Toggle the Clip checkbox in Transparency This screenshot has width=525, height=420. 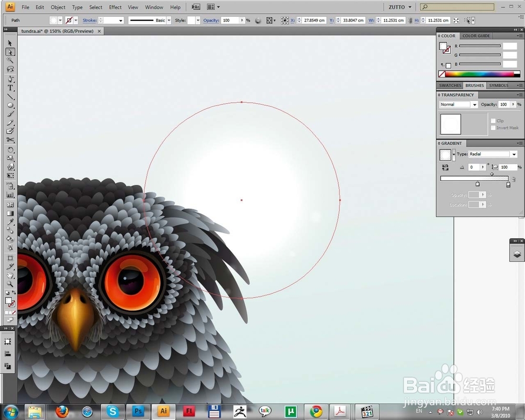tap(493, 121)
